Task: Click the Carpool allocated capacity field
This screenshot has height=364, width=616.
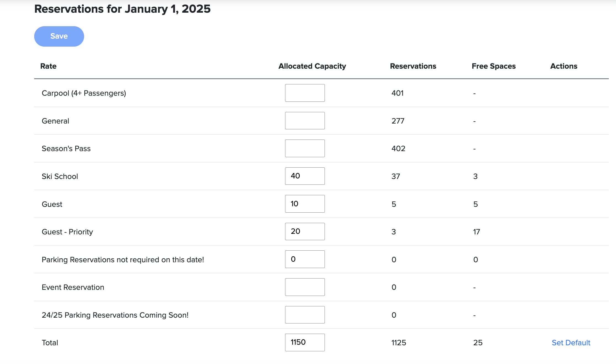Action: (304, 93)
